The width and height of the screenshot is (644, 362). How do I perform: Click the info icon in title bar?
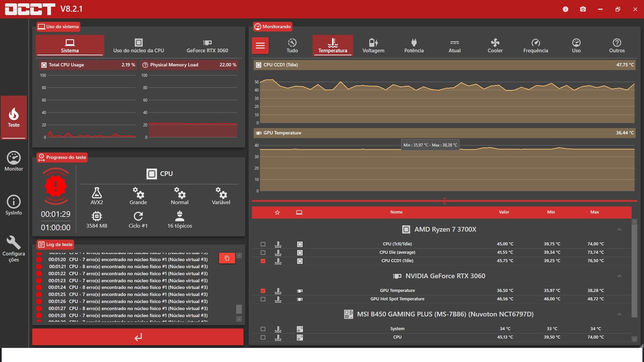(566, 9)
